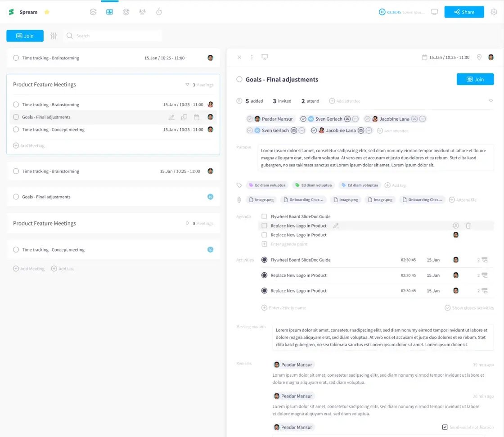
Task: Click the blue Share button
Action: pyautogui.click(x=464, y=12)
